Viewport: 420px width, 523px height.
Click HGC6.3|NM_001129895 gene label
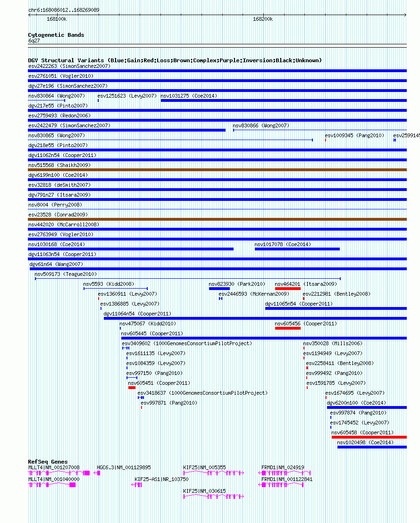point(124,468)
